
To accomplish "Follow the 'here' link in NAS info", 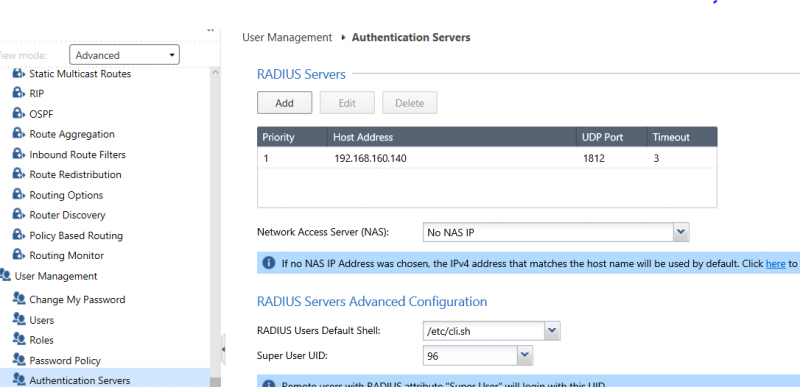I will tap(776, 264).
